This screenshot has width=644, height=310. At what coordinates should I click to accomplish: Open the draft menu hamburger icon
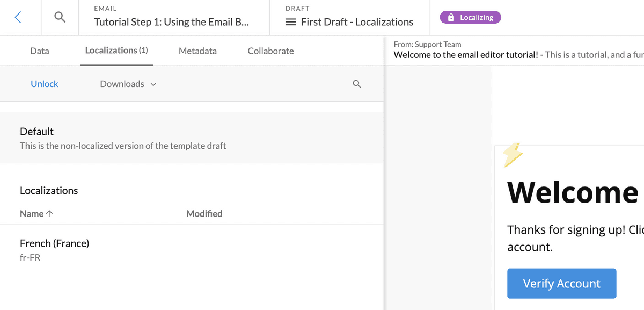(x=290, y=22)
